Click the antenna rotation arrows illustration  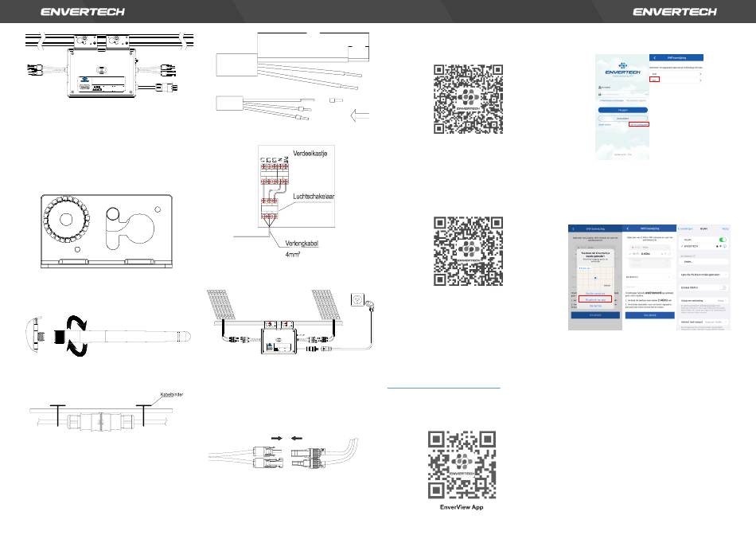tap(76, 336)
